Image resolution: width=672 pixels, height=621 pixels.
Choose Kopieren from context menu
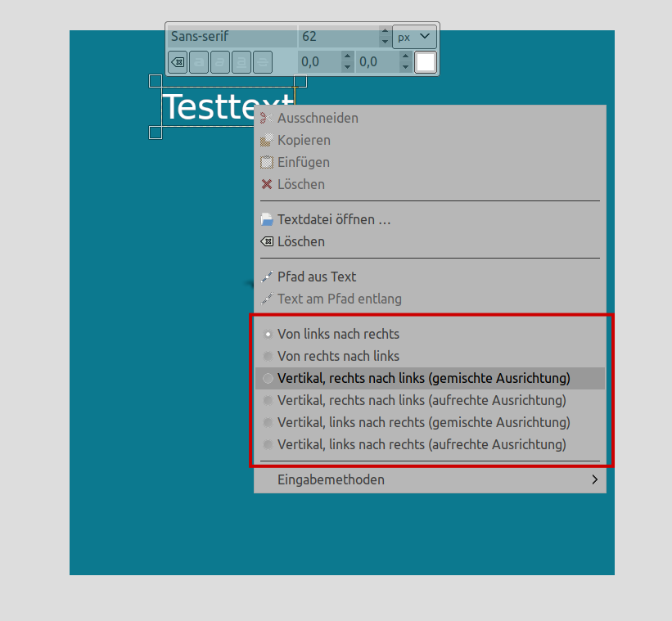(430, 140)
